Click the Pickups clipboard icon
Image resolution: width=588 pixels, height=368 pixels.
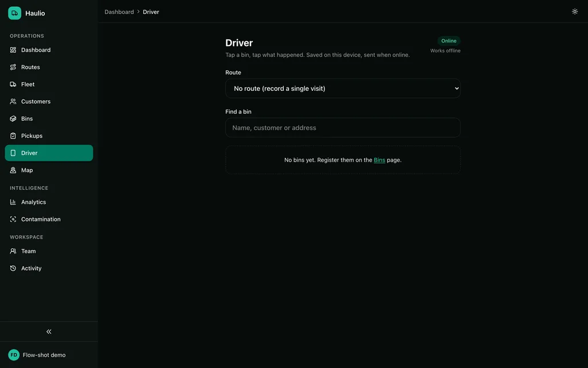pos(13,136)
